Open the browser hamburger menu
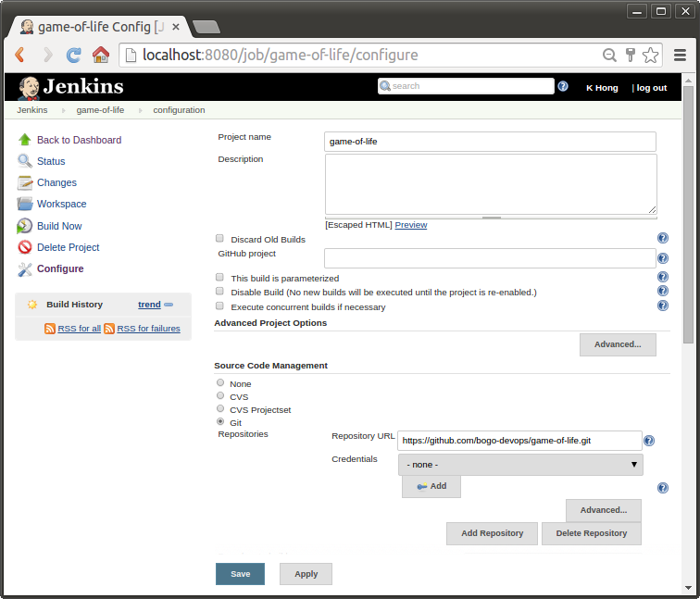Image resolution: width=700 pixels, height=599 pixels. click(x=680, y=55)
